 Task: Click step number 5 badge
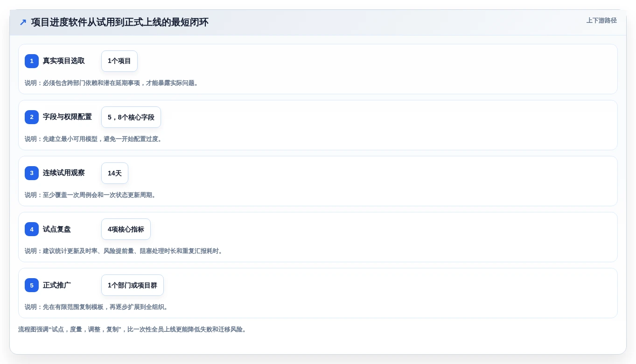(x=32, y=285)
